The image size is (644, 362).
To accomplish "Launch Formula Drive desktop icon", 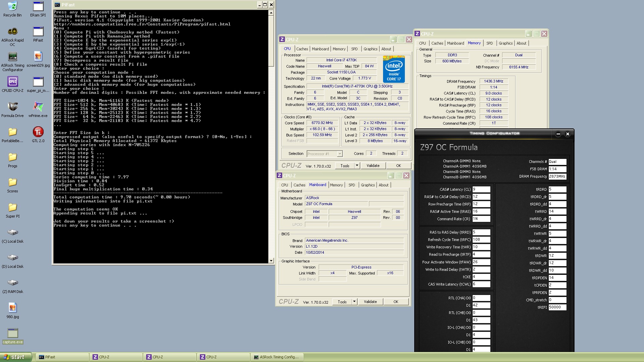I will pyautogui.click(x=12, y=110).
